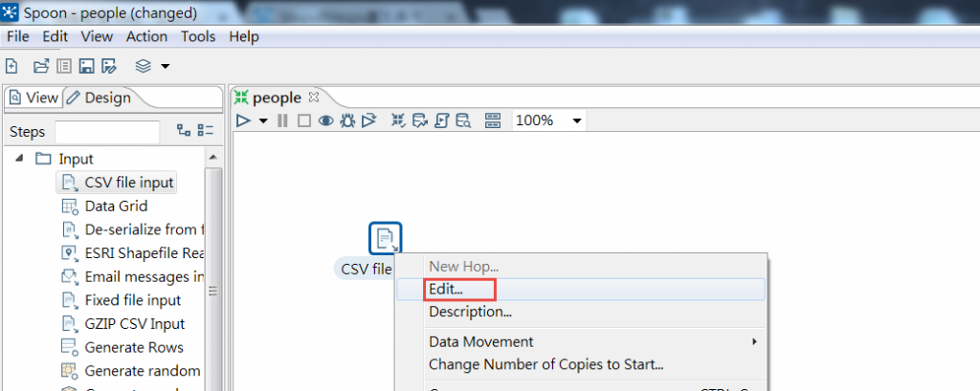
Task: Open the Edit menu in menu bar
Action: point(55,36)
